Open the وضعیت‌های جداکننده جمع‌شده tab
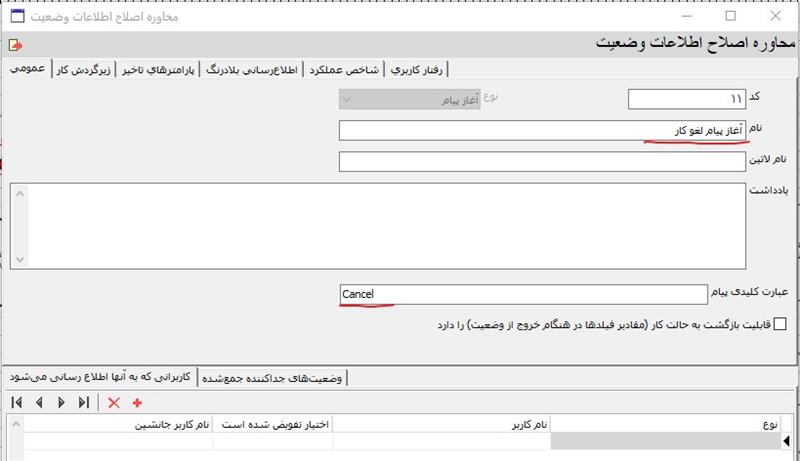 275,378
